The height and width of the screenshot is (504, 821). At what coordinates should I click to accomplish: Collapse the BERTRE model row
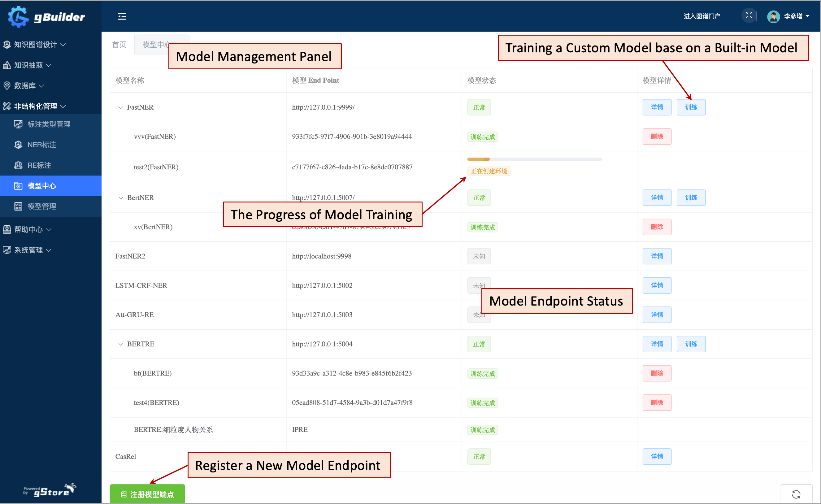[x=121, y=344]
